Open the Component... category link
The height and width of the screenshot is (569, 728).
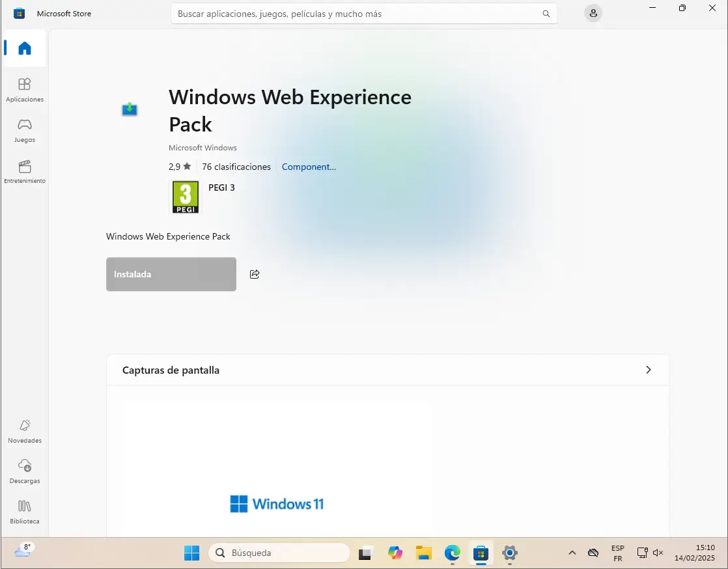[x=309, y=167]
